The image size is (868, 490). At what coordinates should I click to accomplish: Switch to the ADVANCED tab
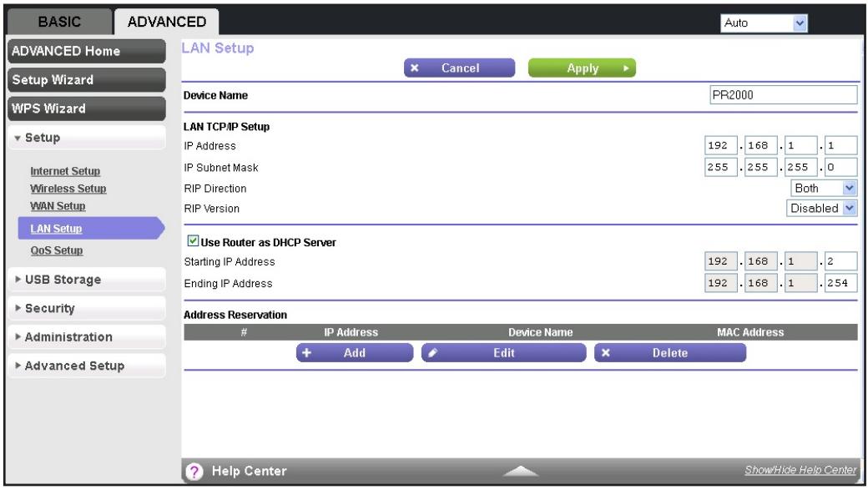point(167,22)
